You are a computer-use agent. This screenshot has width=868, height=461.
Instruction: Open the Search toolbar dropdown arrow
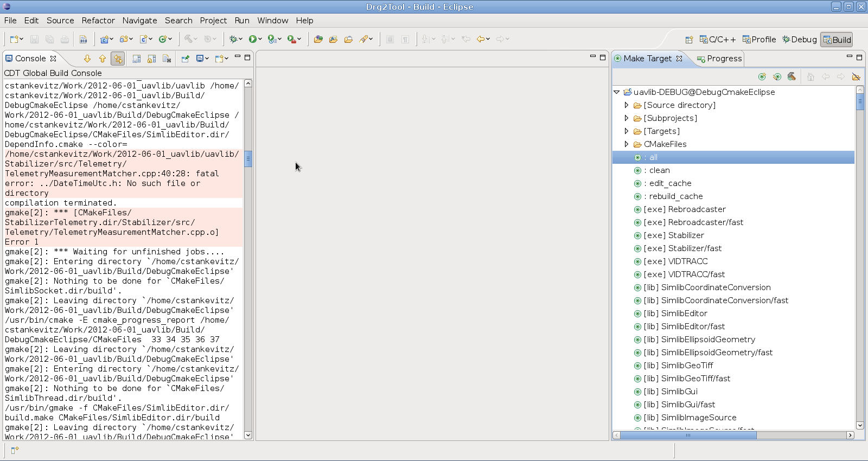(371, 39)
